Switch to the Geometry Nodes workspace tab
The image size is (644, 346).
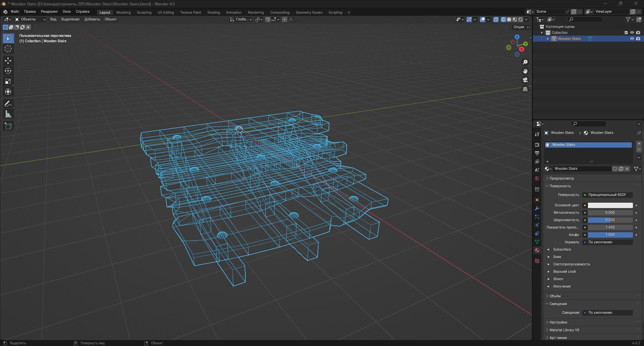[x=309, y=12]
